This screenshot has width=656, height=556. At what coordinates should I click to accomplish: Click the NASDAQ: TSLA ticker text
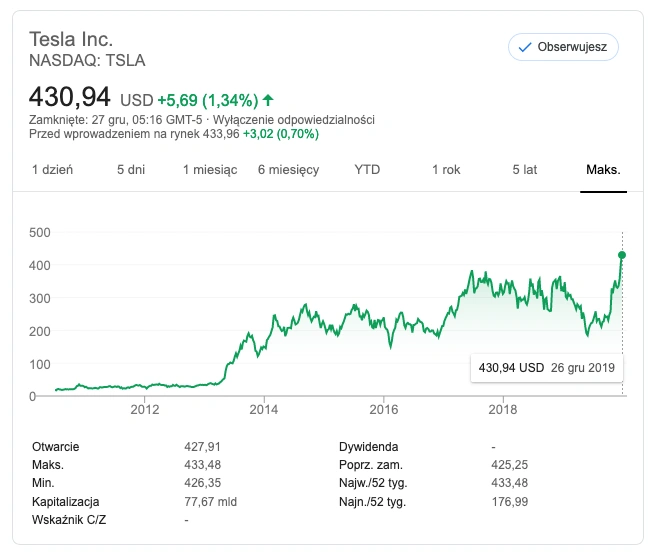[x=87, y=61]
